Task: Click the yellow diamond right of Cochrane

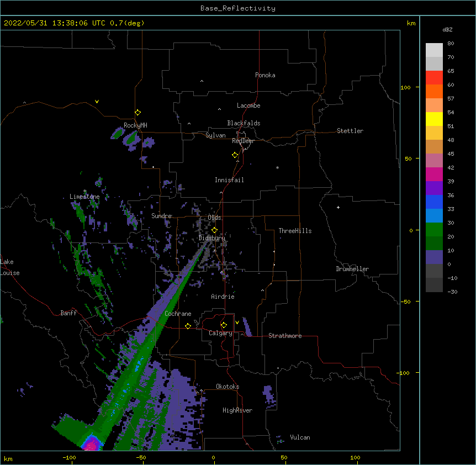Action: click(188, 326)
